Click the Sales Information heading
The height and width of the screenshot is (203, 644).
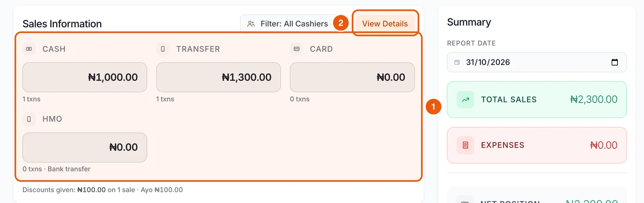pos(62,24)
